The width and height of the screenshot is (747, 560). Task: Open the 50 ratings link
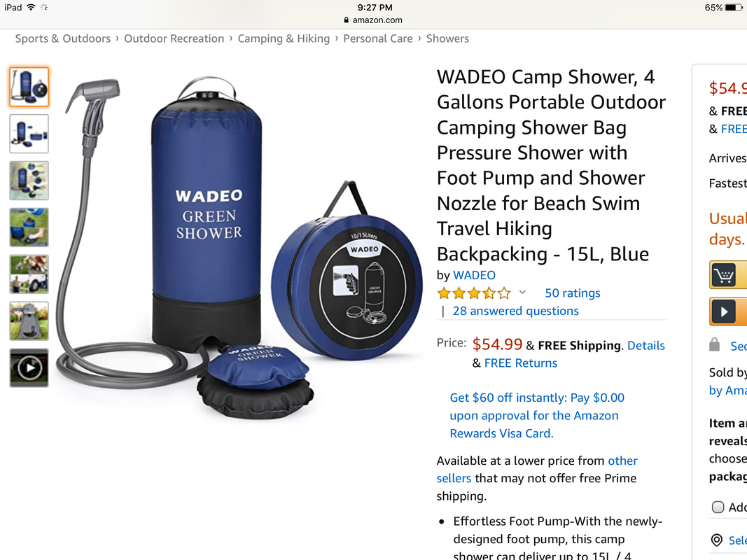tap(573, 293)
